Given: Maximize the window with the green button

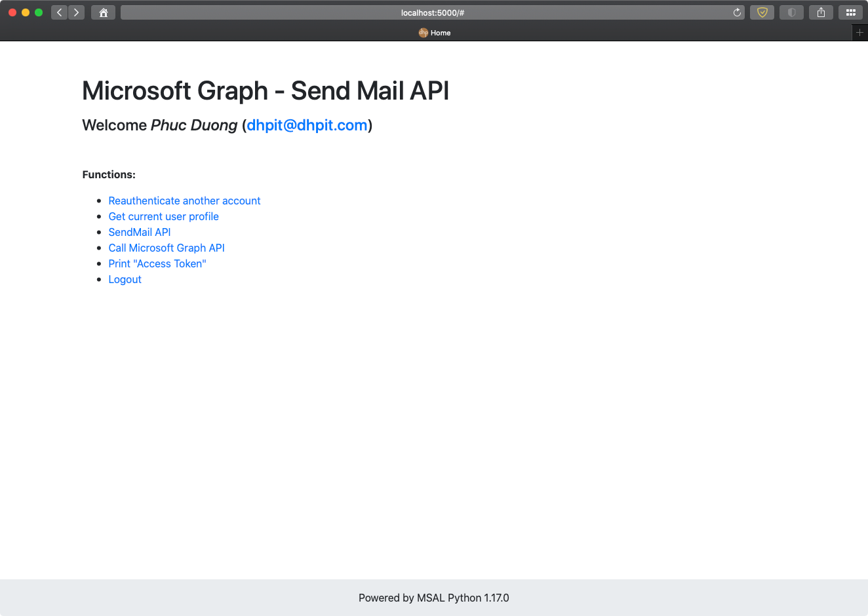Looking at the screenshot, I should [x=39, y=12].
